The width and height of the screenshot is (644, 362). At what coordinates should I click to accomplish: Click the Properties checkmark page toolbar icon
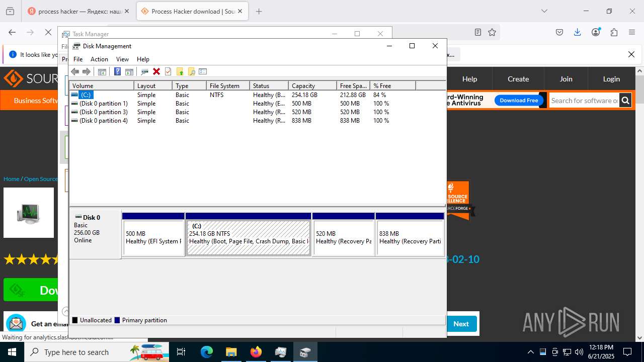[x=168, y=71]
